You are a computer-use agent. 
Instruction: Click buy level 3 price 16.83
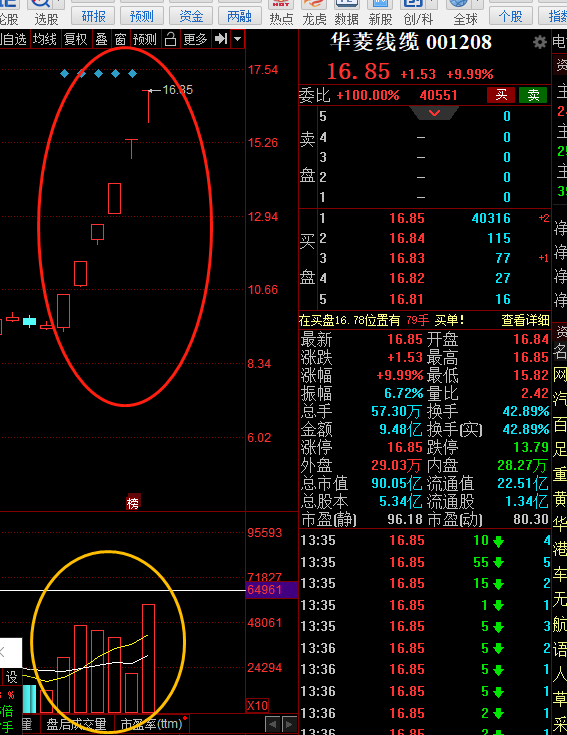407,258
